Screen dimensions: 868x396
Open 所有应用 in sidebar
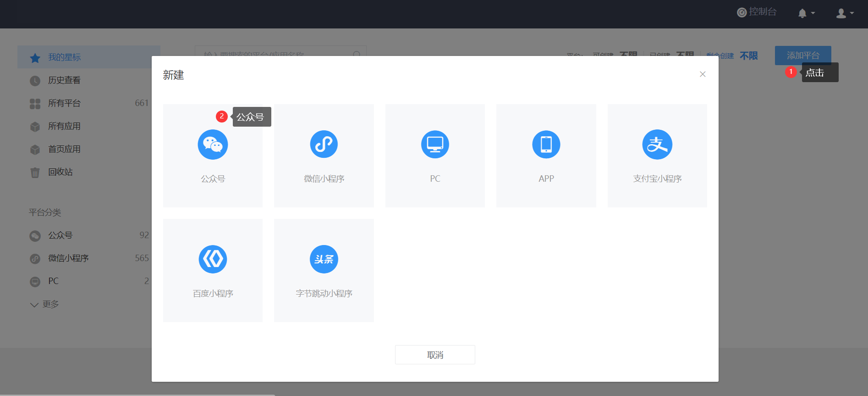click(x=89, y=126)
